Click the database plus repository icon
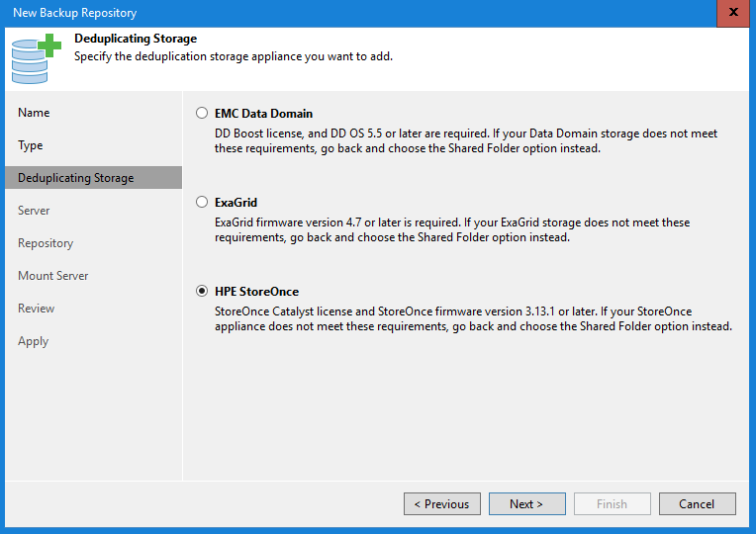The height and width of the screenshot is (534, 756). [x=37, y=58]
